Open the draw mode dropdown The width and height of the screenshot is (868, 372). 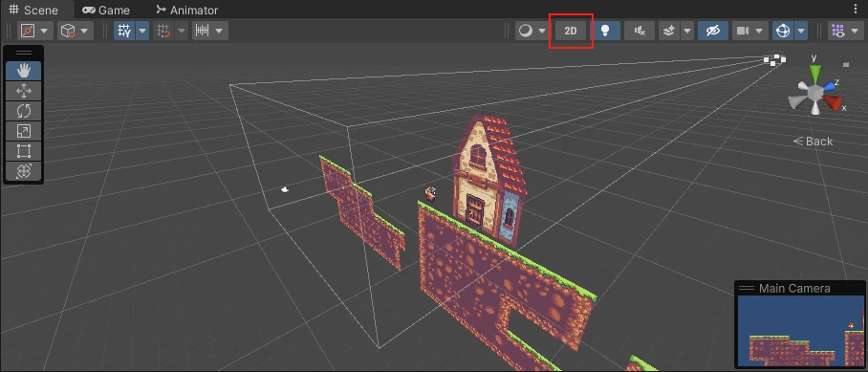click(x=532, y=31)
